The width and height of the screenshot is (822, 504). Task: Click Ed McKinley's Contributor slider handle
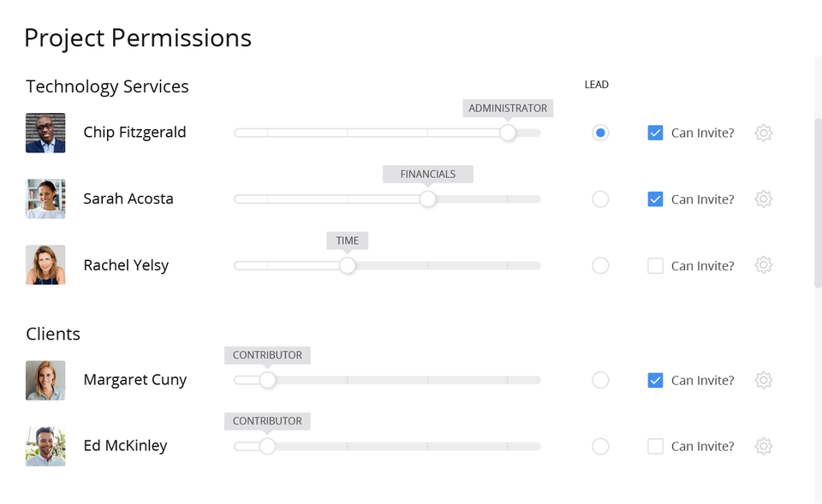[267, 446]
